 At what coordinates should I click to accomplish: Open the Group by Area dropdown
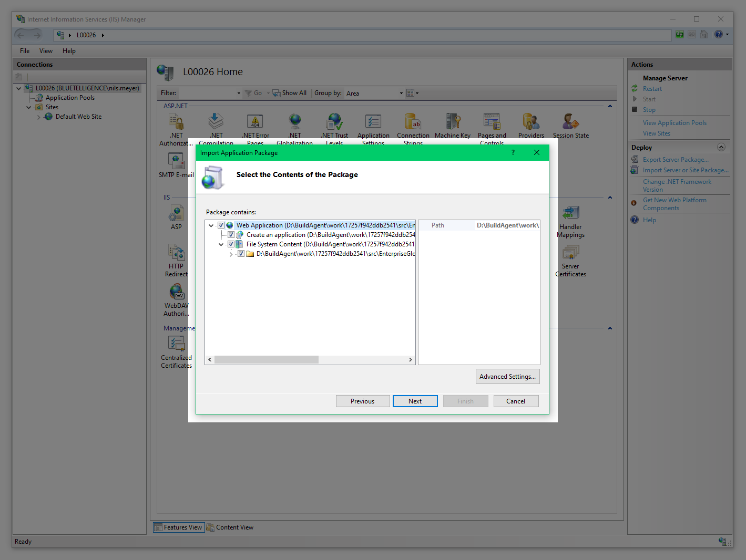374,94
